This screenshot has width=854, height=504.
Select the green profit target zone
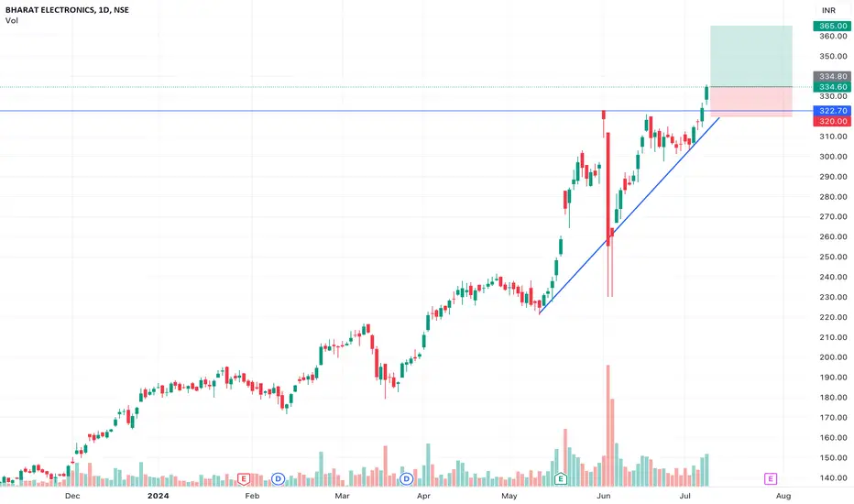(751, 56)
